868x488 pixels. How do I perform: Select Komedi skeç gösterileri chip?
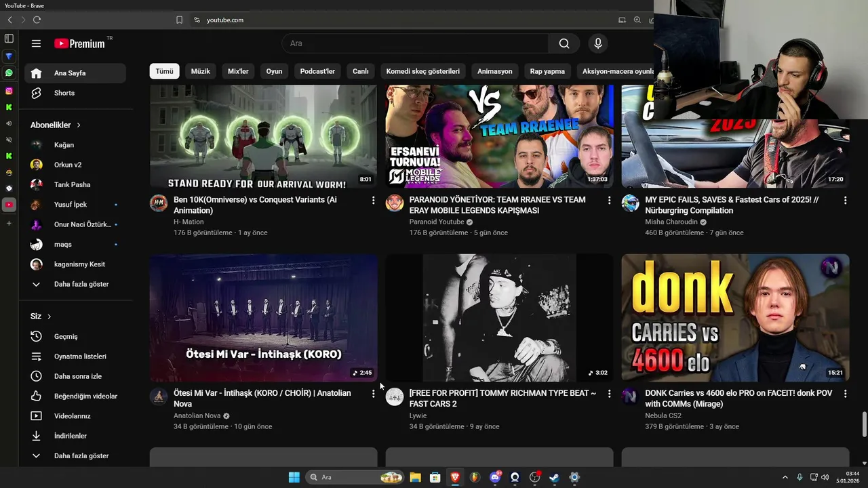(422, 71)
